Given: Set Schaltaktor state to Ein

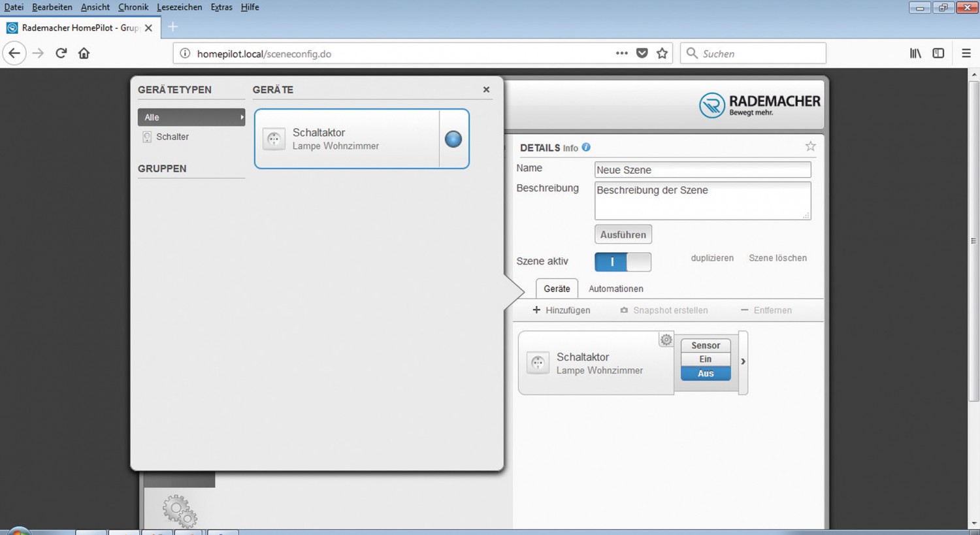Looking at the screenshot, I should [x=706, y=359].
